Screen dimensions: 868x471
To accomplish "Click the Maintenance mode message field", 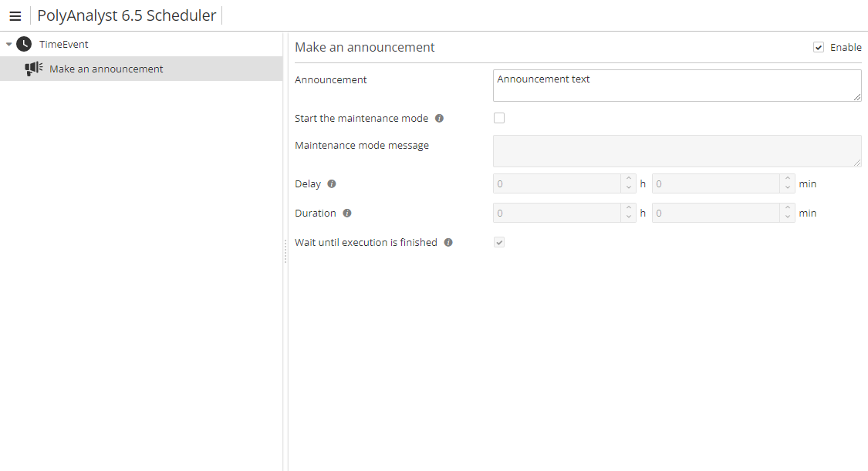I will click(677, 151).
